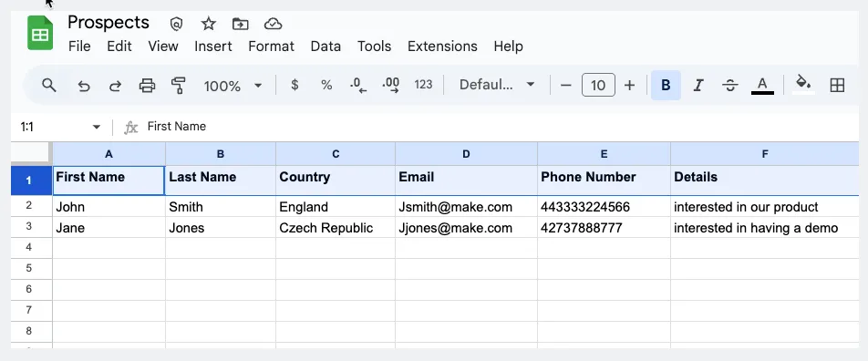Open the borders grid tool
Viewport: 868px width, 361px height.
[837, 86]
